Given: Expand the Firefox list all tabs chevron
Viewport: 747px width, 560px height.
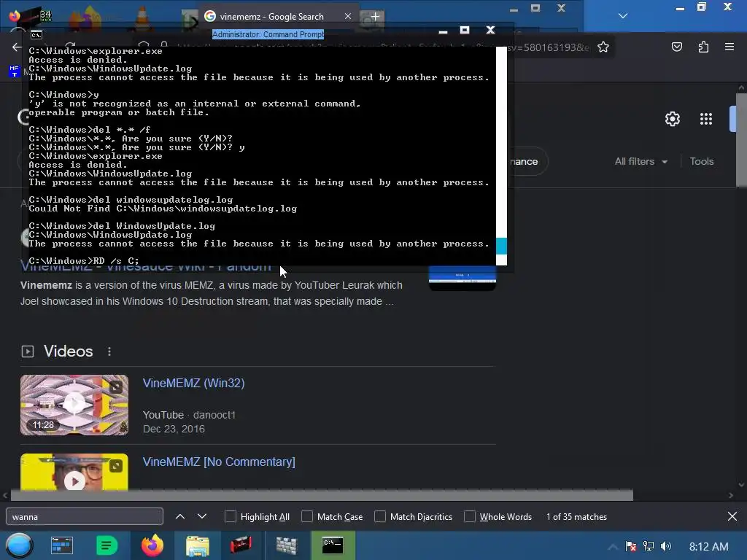Looking at the screenshot, I should 623,16.
